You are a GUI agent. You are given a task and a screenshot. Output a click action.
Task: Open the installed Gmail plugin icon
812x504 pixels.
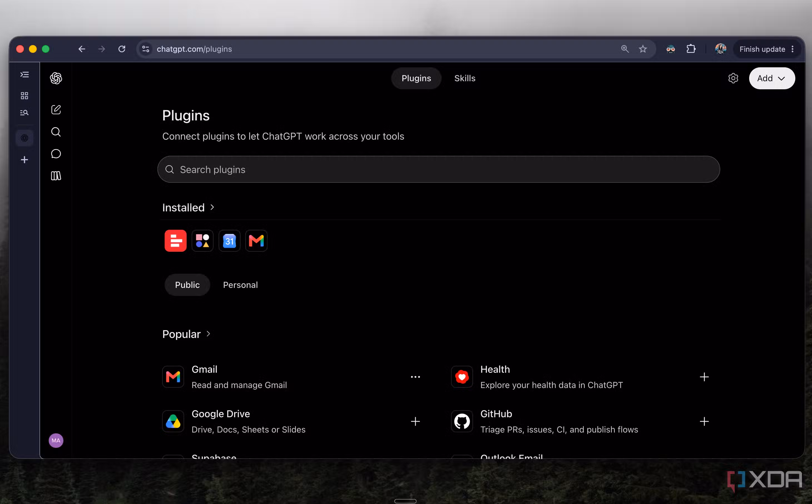(x=256, y=241)
